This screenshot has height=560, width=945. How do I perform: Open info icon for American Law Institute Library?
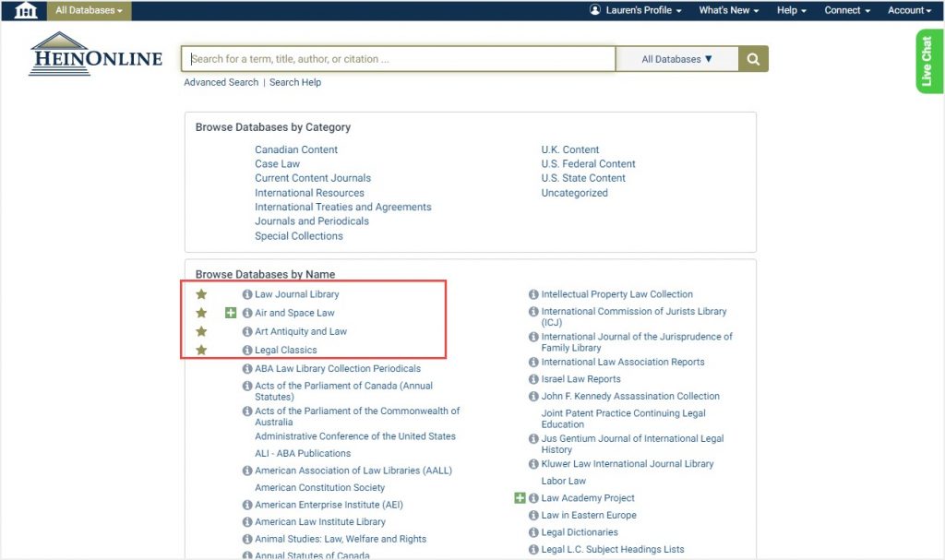click(x=247, y=522)
